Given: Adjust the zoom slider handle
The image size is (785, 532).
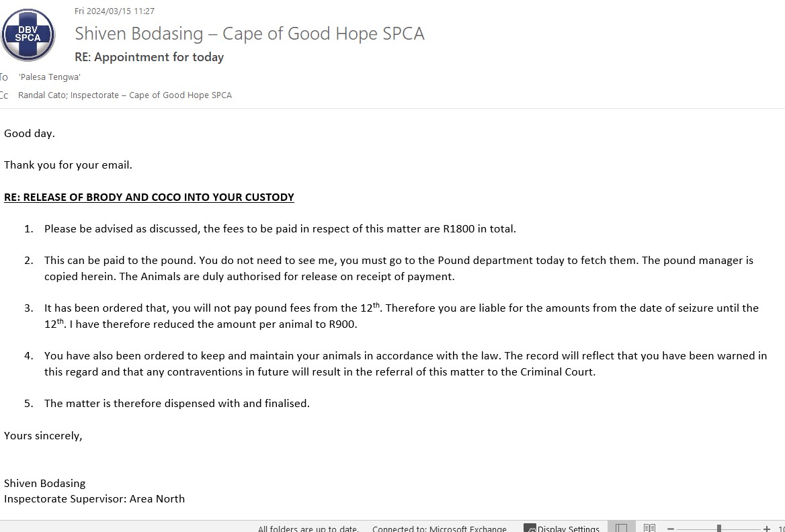Looking at the screenshot, I should (x=719, y=529).
